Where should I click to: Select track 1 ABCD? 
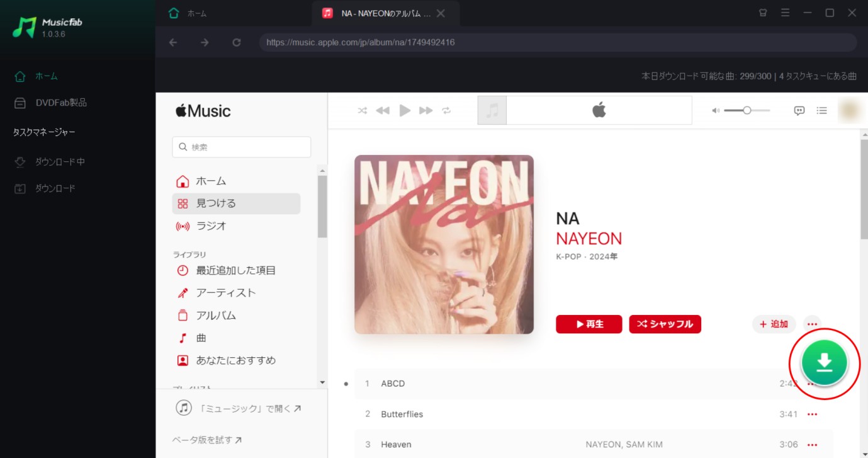(x=594, y=384)
